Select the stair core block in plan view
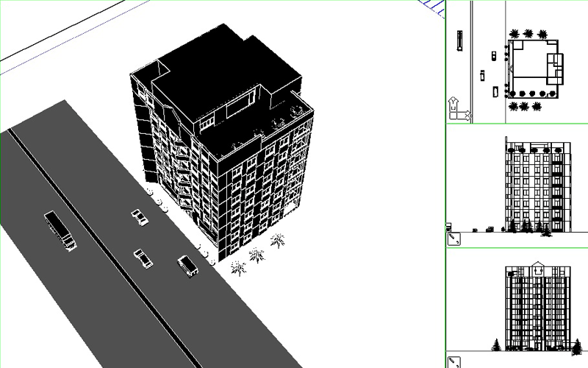This screenshot has height=368, width=588. (555, 69)
